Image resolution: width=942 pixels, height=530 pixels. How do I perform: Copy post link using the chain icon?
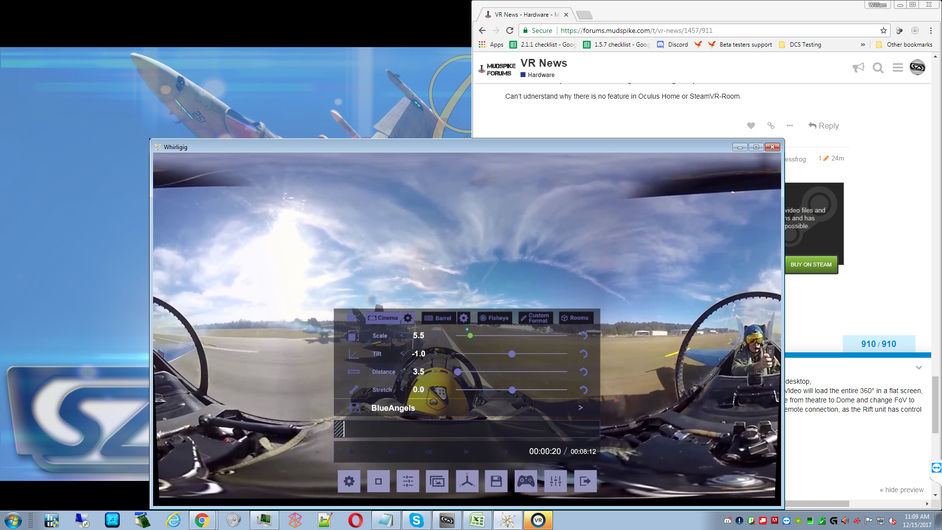[771, 126]
